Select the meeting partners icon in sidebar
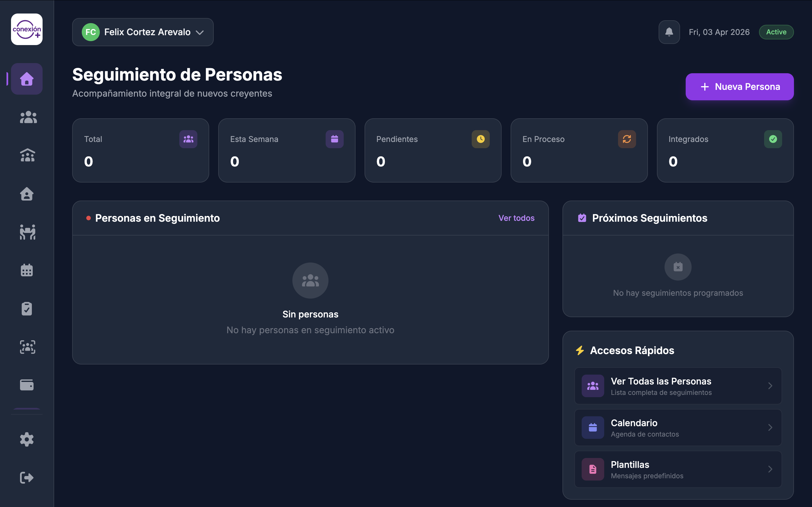 [28, 232]
